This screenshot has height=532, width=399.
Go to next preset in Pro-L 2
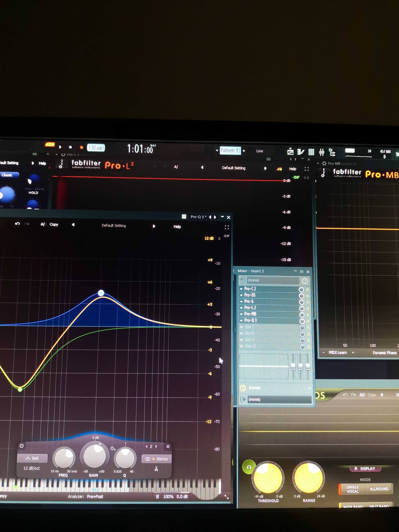tap(265, 168)
